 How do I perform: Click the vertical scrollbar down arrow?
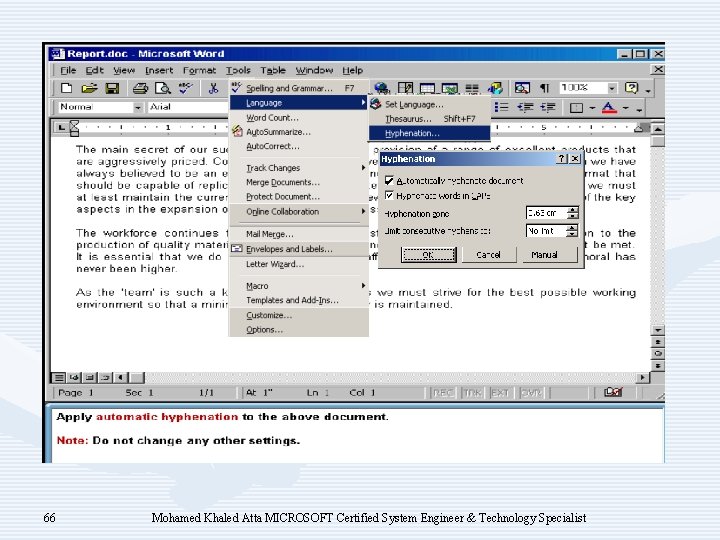658,330
